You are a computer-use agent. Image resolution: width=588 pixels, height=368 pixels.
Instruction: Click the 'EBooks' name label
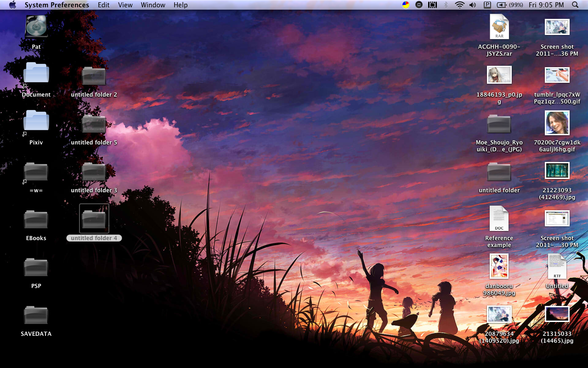[36, 238]
